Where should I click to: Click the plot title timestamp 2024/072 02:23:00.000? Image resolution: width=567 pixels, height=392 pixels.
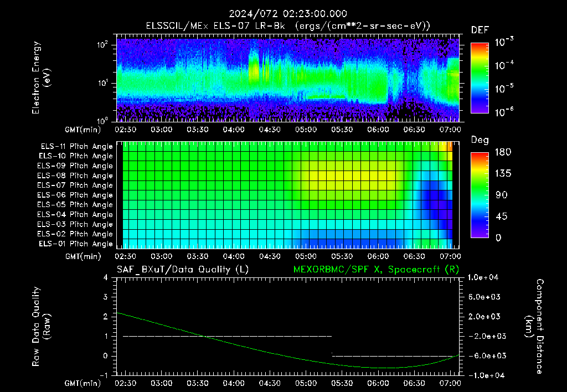click(x=288, y=14)
